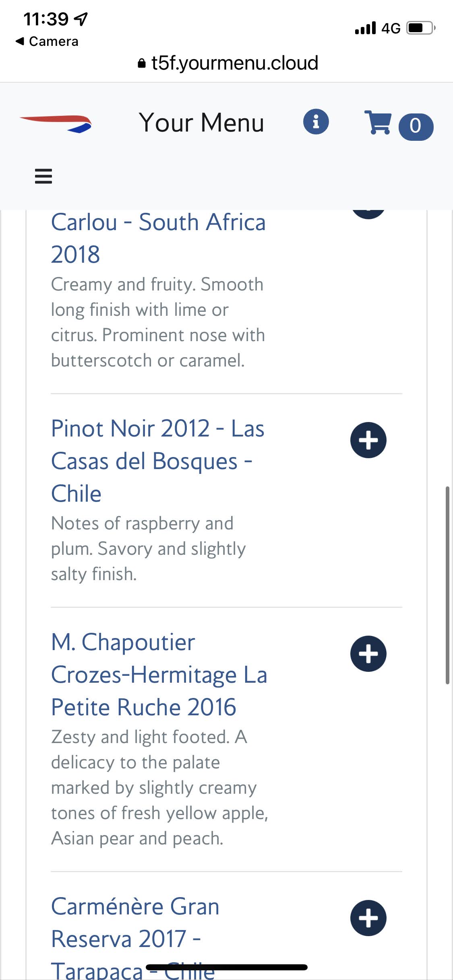Tap the partially hidden Carlou add button
Screen dimensions: 453x980
368,214
